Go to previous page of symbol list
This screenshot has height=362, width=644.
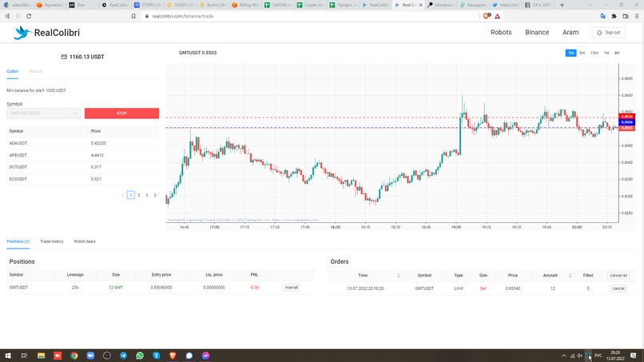[x=122, y=195]
